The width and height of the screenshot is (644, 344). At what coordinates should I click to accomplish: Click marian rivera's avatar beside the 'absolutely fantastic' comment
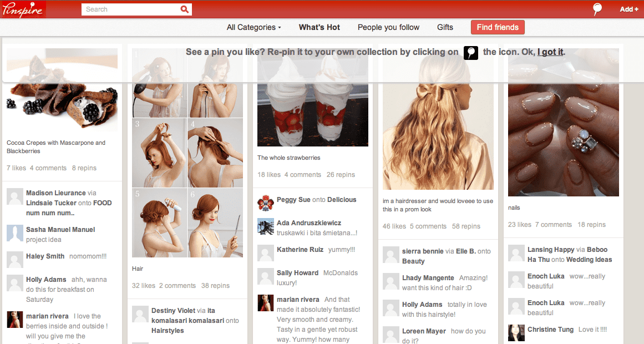coord(265,303)
